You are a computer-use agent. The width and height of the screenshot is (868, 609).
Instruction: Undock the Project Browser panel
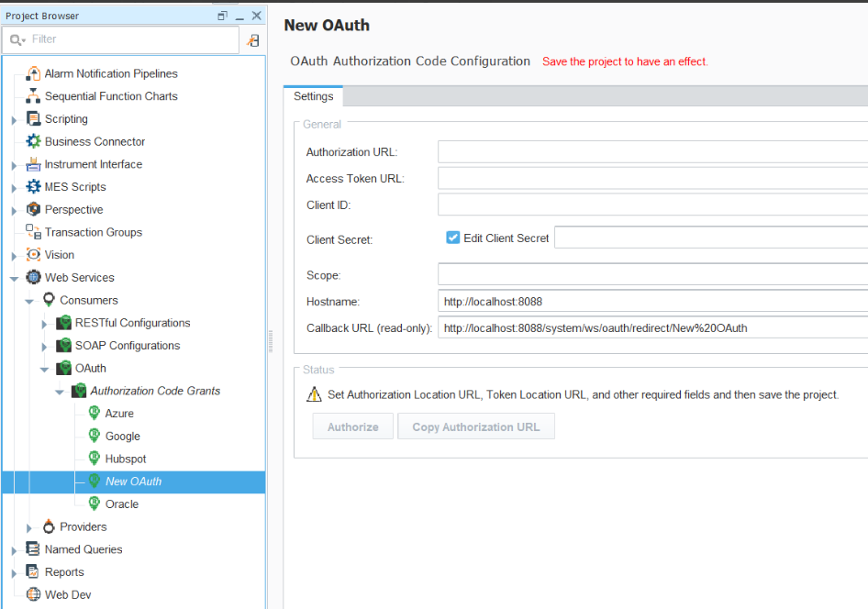coord(222,16)
